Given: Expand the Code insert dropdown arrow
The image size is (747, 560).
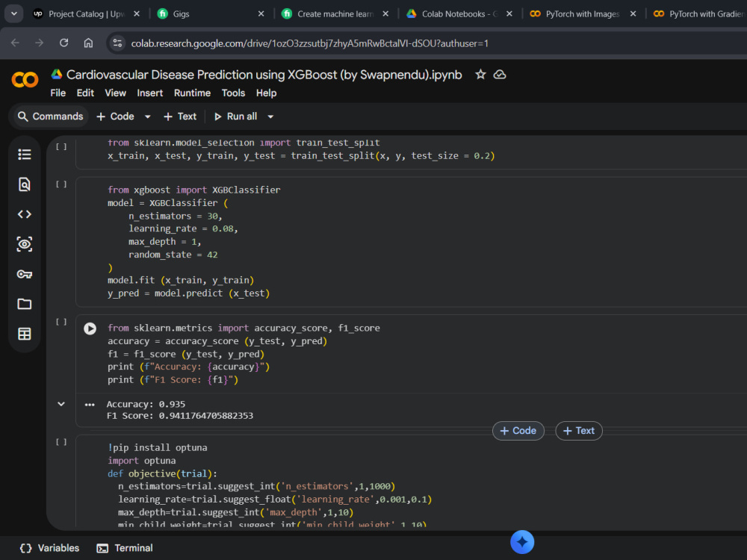Looking at the screenshot, I should [148, 116].
